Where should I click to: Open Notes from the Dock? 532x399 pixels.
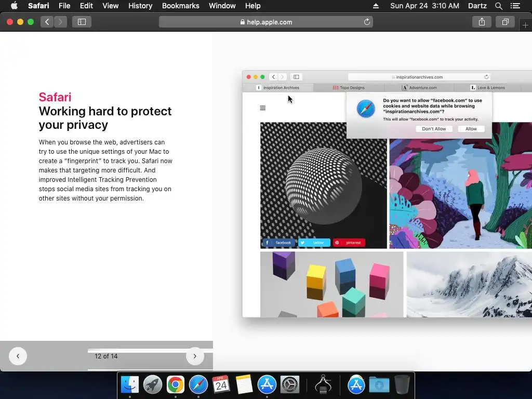pyautogui.click(x=244, y=385)
